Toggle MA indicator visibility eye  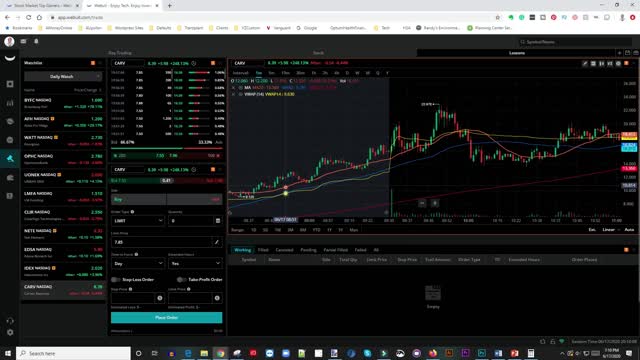tap(240, 88)
